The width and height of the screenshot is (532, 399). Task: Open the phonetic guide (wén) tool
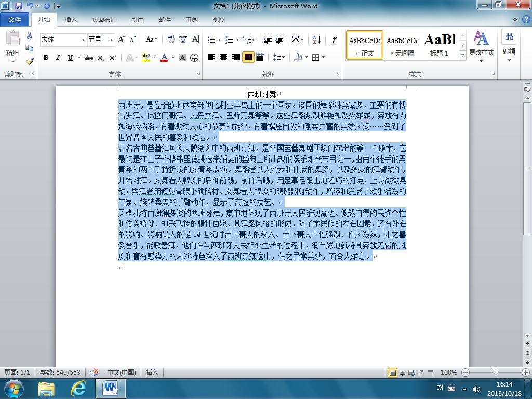(x=183, y=39)
